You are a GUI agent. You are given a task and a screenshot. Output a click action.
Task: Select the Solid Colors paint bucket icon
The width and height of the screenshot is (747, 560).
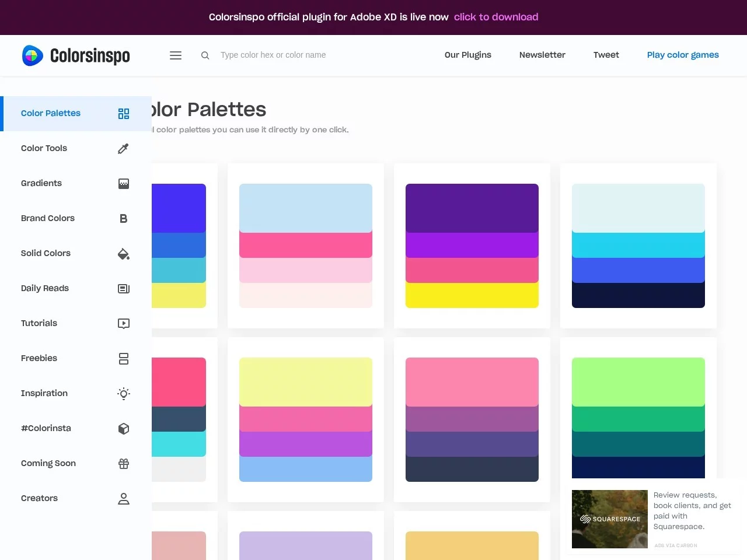[x=123, y=253]
